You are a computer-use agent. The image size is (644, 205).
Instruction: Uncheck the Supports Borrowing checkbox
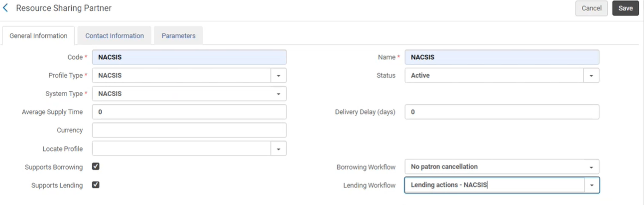(x=96, y=167)
